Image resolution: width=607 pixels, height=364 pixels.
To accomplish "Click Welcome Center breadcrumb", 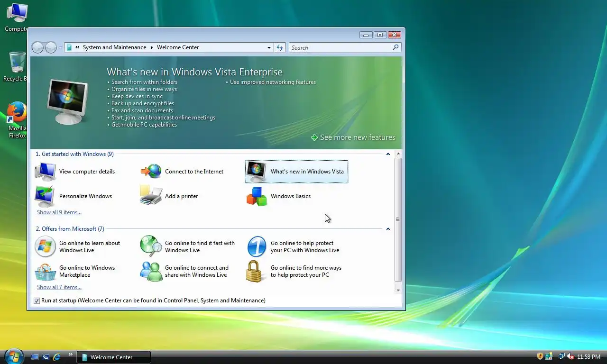I will 178,47.
